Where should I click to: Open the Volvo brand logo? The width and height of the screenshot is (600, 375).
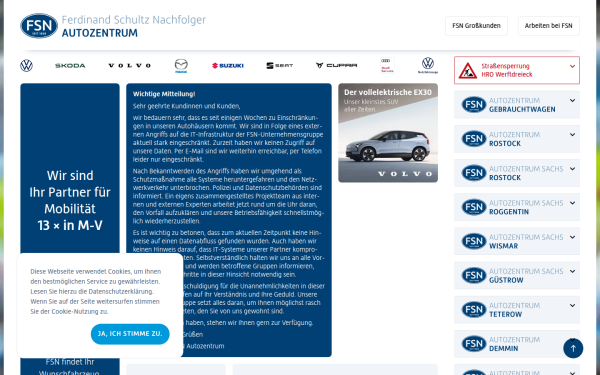click(x=129, y=66)
